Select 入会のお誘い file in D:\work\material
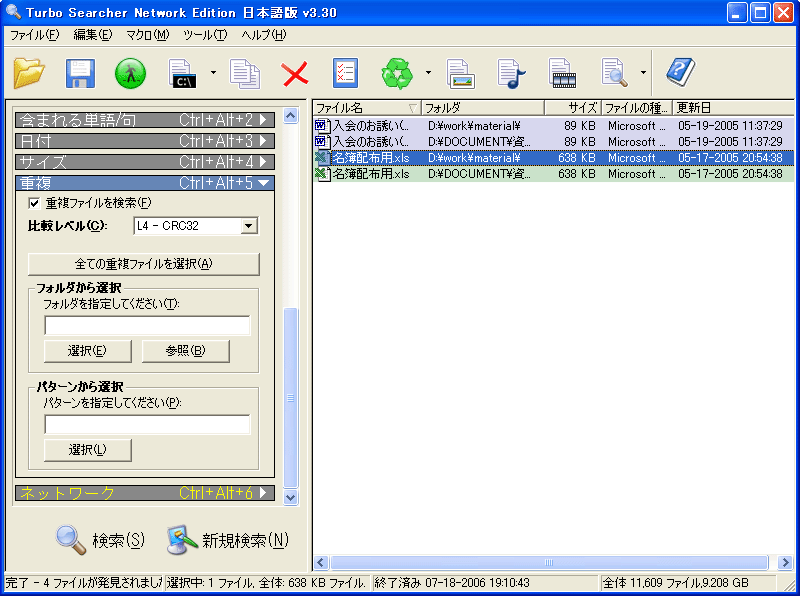The image size is (800, 596). point(554,126)
